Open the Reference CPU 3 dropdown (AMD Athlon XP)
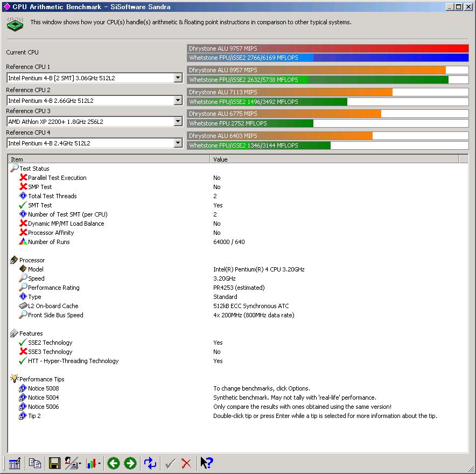Viewport: 476px width, 474px height. coord(178,122)
